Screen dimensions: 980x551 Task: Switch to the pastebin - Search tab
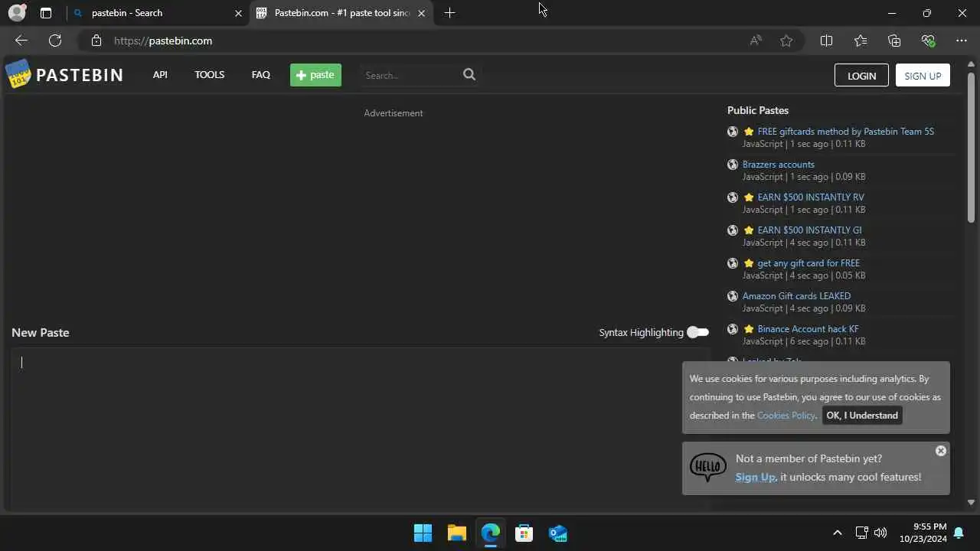157,13
